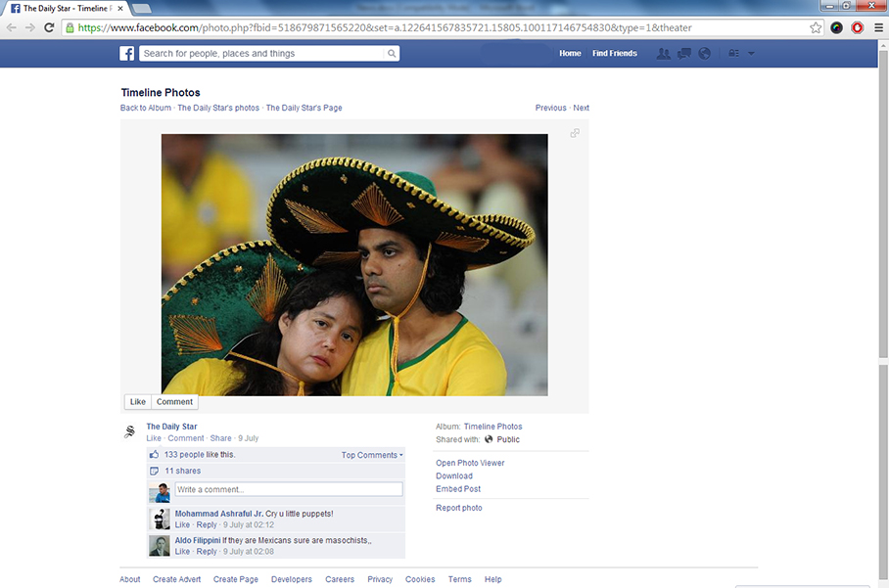Like Aldo Filippini's comment
This screenshot has height=588, width=889.
182,552
